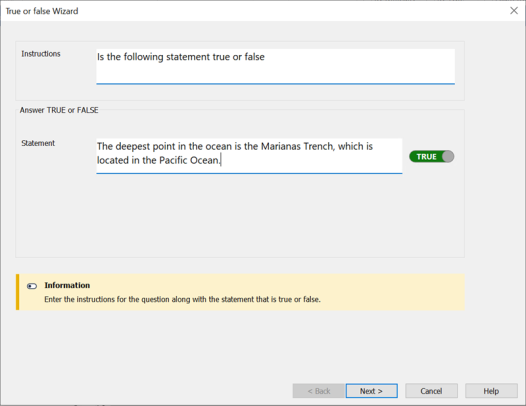Click the disabled Back button
The image size is (526, 406).
(x=319, y=391)
